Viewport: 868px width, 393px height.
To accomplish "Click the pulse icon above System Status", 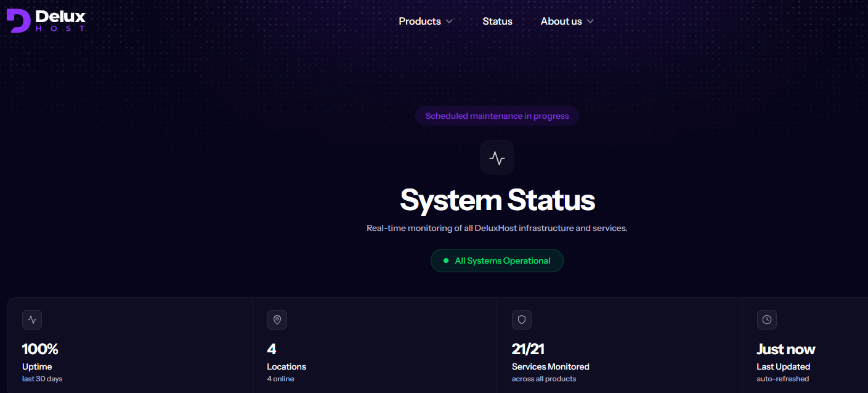I will click(497, 158).
